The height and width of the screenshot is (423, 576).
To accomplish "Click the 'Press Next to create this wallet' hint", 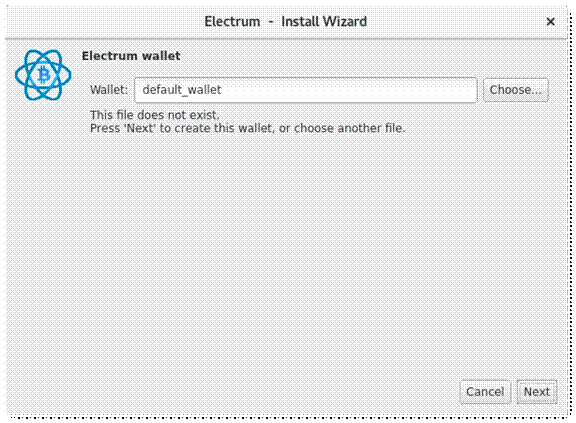I will coord(248,128).
